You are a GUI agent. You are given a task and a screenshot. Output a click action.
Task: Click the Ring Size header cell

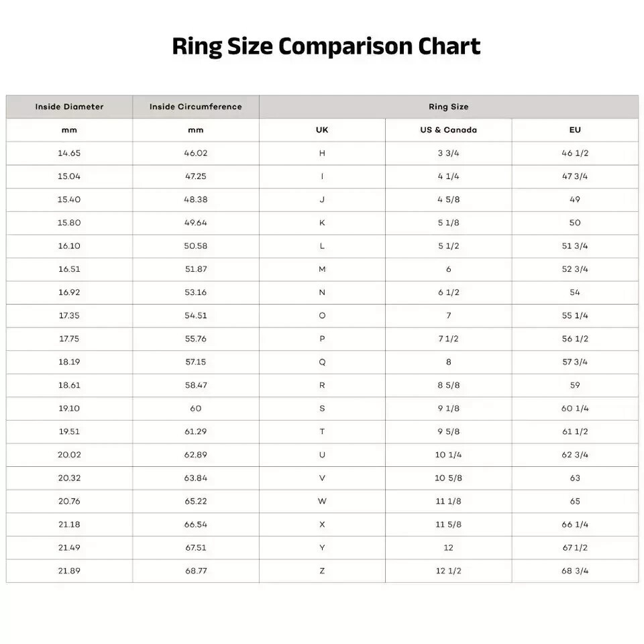[x=449, y=107]
